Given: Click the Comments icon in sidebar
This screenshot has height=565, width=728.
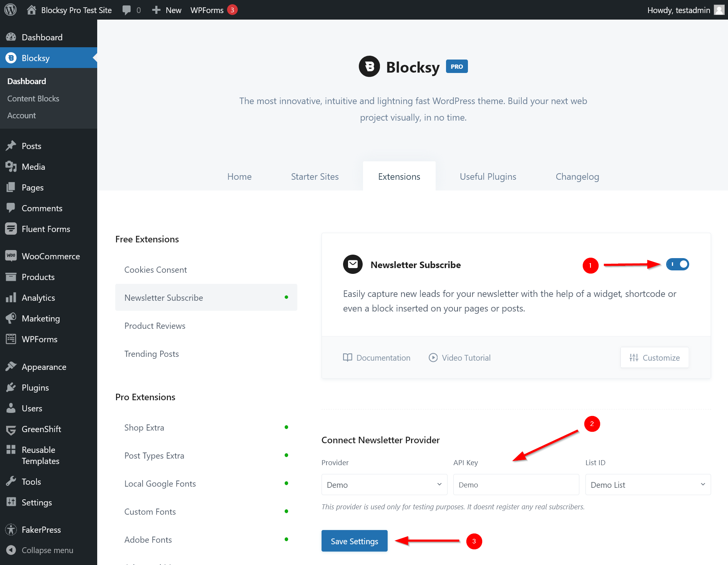Looking at the screenshot, I should click(11, 208).
